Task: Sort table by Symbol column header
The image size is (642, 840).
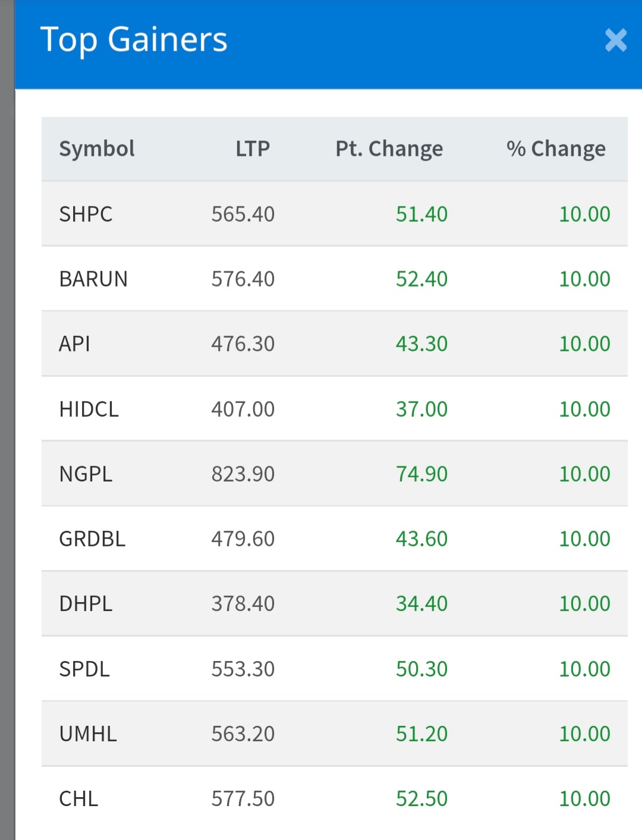Action: [x=97, y=149]
